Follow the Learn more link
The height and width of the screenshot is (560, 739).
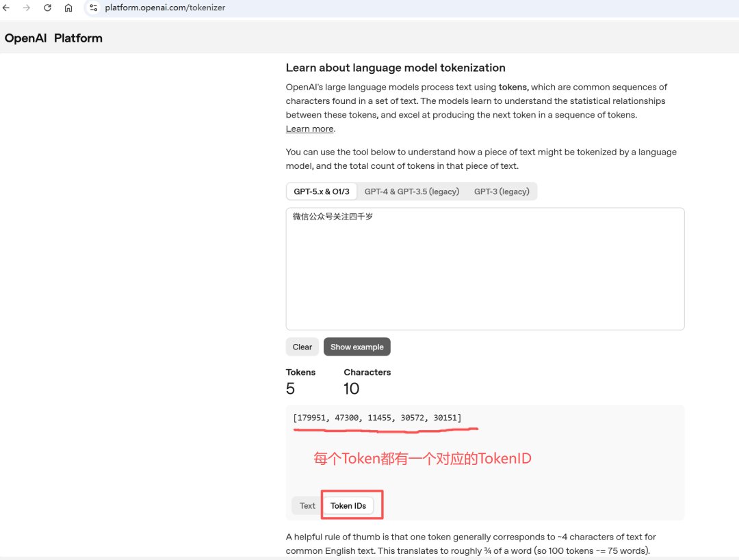[310, 129]
